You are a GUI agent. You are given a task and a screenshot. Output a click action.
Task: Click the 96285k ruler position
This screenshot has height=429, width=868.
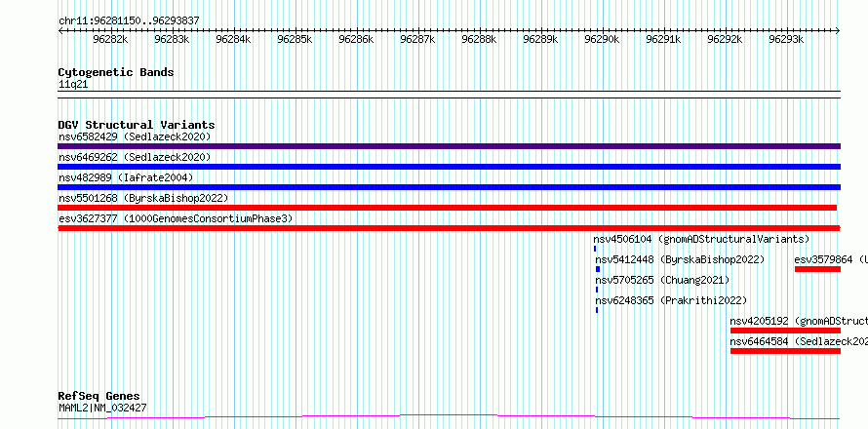click(296, 39)
